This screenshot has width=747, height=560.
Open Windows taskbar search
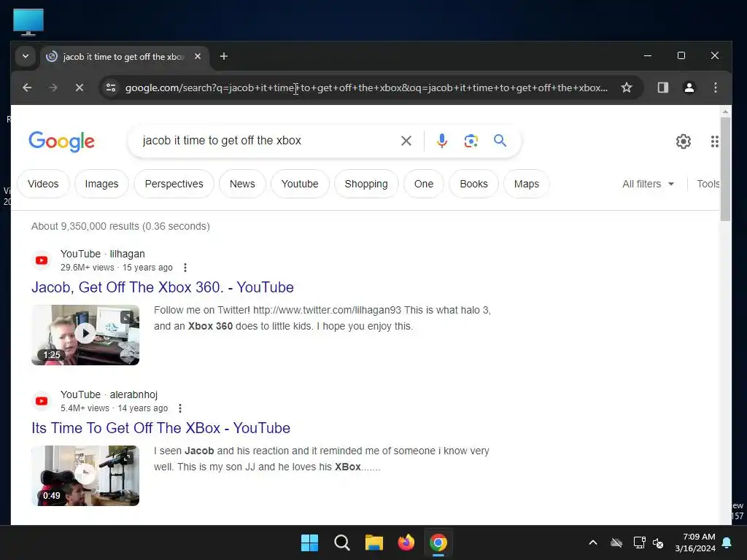point(341,542)
